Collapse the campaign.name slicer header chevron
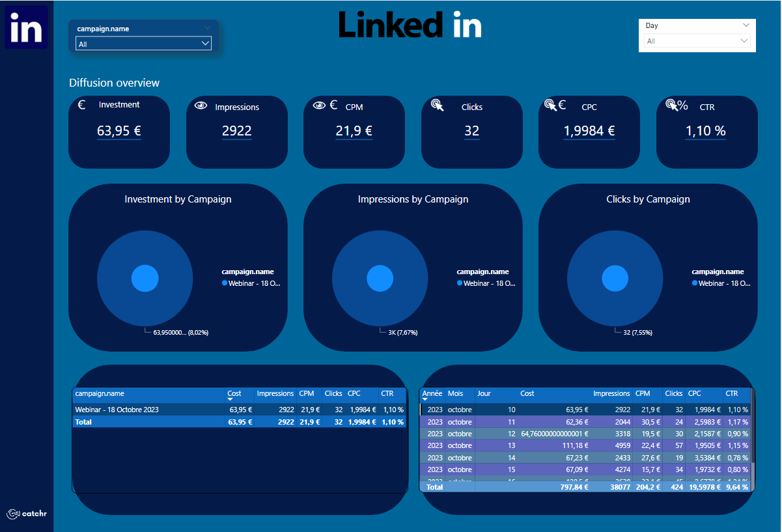The image size is (782, 532). point(207,28)
